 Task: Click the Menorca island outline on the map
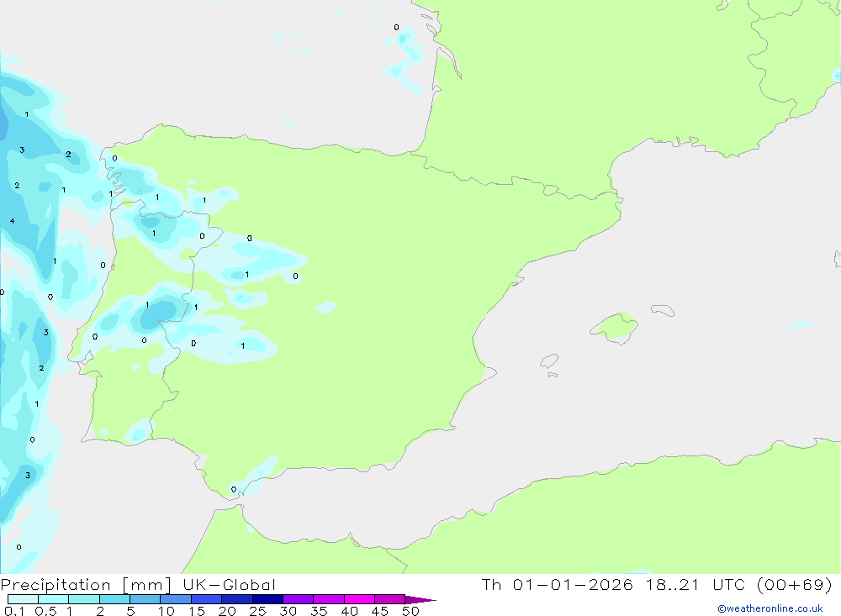[663, 310]
